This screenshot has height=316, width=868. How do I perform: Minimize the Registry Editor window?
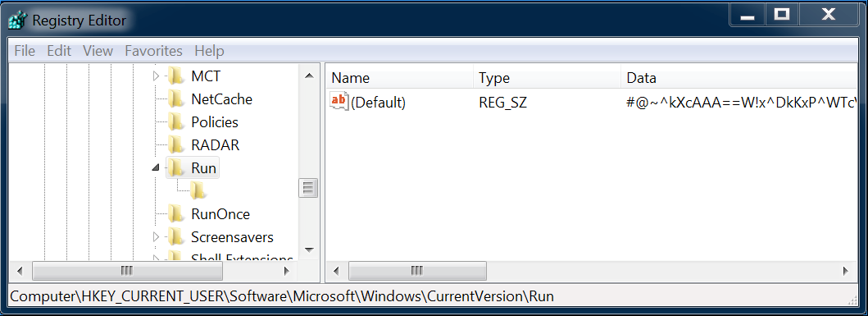(748, 16)
